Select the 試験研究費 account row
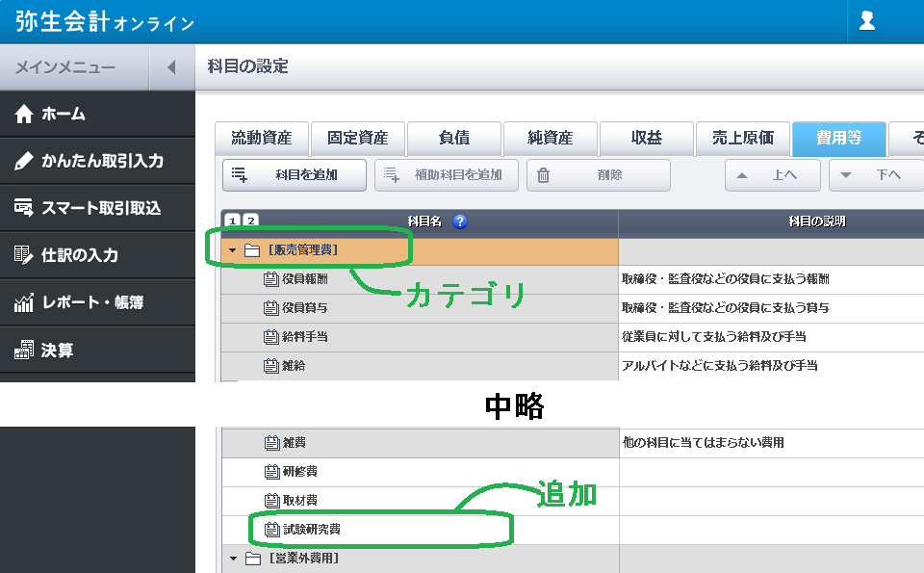 click(x=310, y=530)
